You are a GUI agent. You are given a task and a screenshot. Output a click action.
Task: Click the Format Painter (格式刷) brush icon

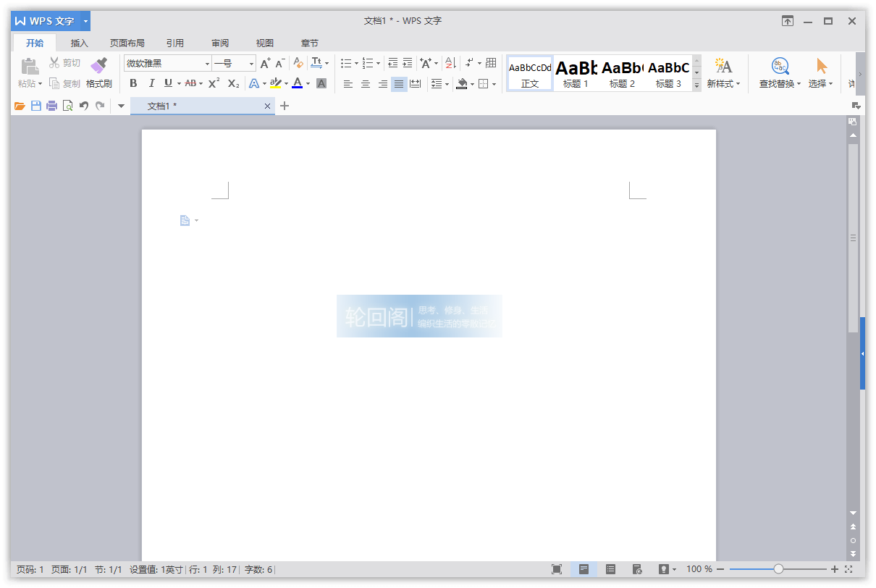[x=98, y=67]
